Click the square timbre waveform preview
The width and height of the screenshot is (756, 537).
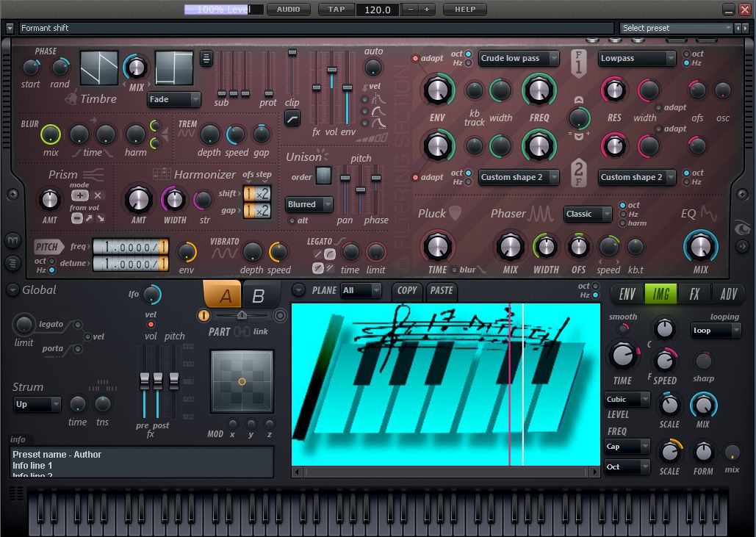tap(173, 68)
